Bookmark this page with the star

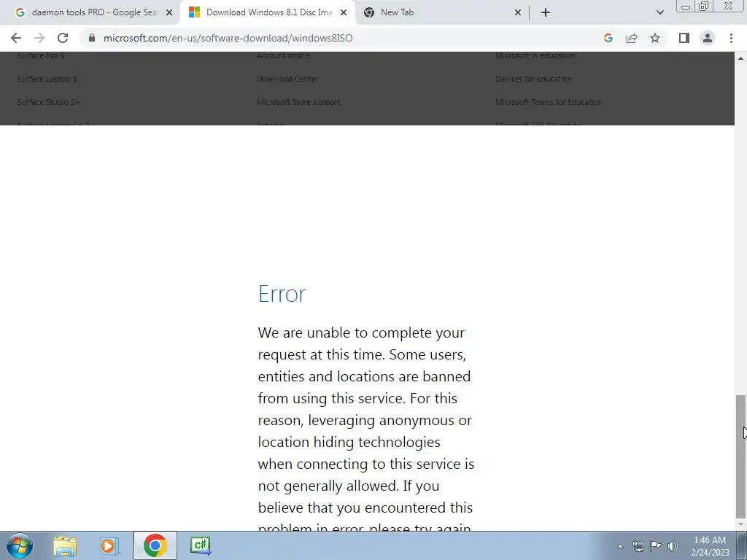(655, 38)
